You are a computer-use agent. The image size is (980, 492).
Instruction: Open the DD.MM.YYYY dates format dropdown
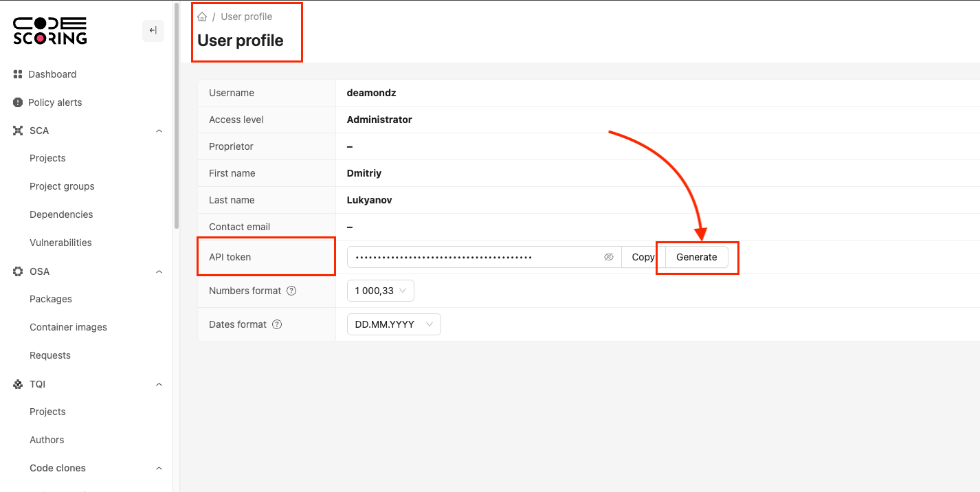[x=394, y=324]
